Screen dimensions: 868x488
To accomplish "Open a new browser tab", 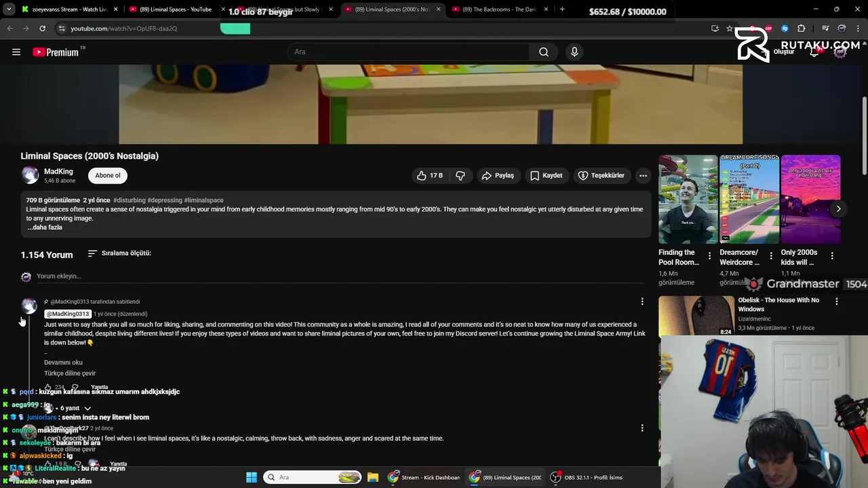I will click(562, 9).
